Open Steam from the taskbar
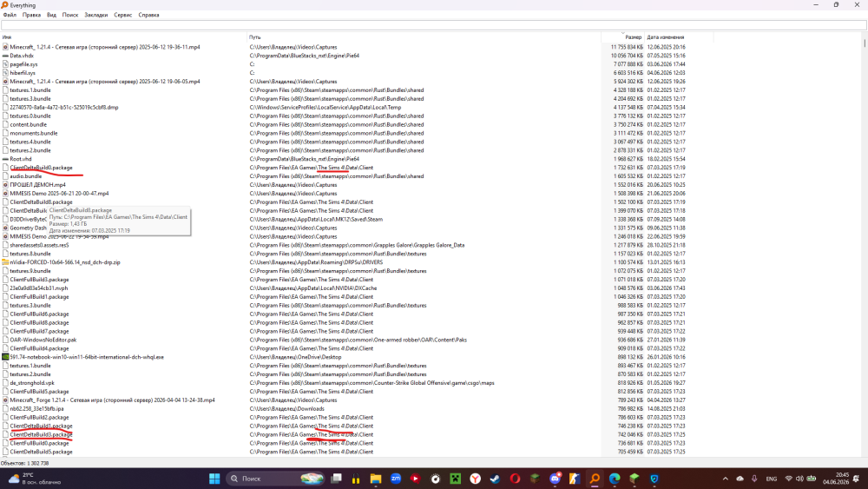 tap(496, 479)
